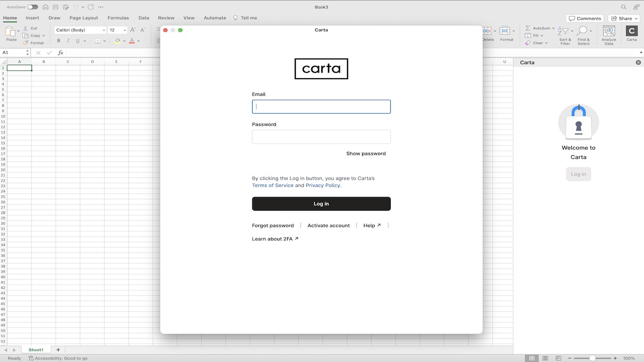Switch to the Insert ribbon tab
The image size is (644, 362).
point(33,18)
